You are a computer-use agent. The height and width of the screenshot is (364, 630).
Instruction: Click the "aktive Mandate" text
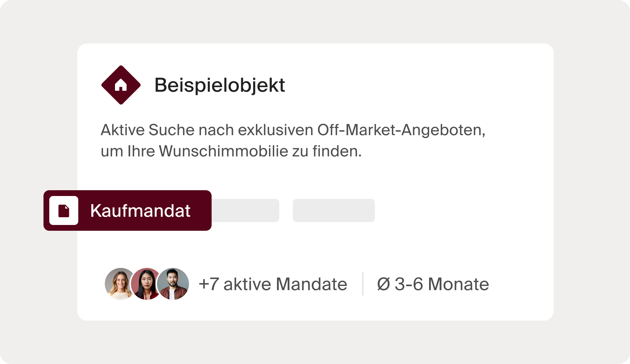285,284
